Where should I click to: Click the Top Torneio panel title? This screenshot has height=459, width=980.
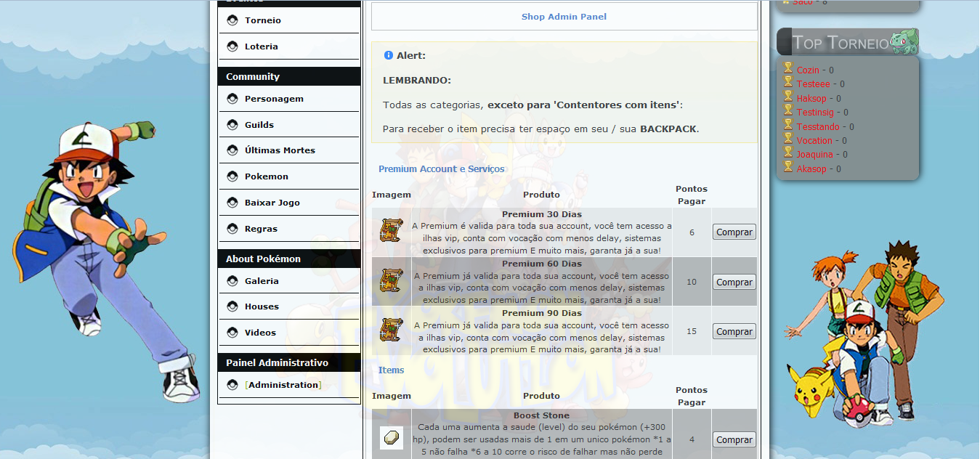coord(841,42)
